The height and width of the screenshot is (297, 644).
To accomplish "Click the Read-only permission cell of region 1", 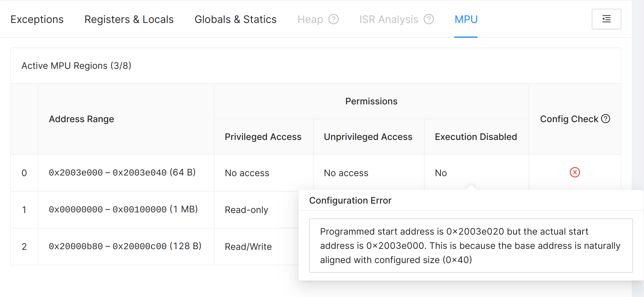I will coord(246,210).
